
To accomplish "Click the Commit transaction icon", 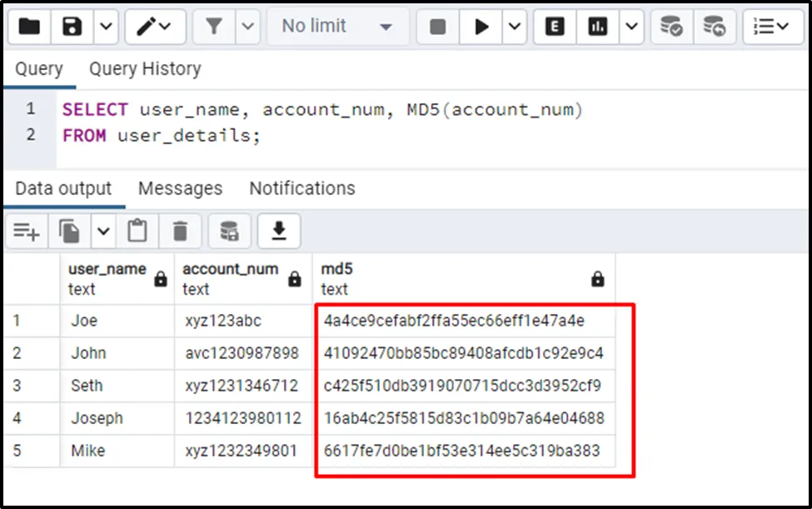I will [x=671, y=27].
